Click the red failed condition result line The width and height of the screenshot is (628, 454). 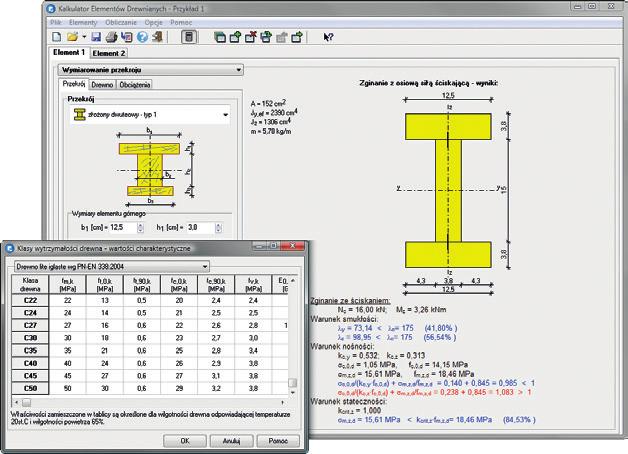434,392
